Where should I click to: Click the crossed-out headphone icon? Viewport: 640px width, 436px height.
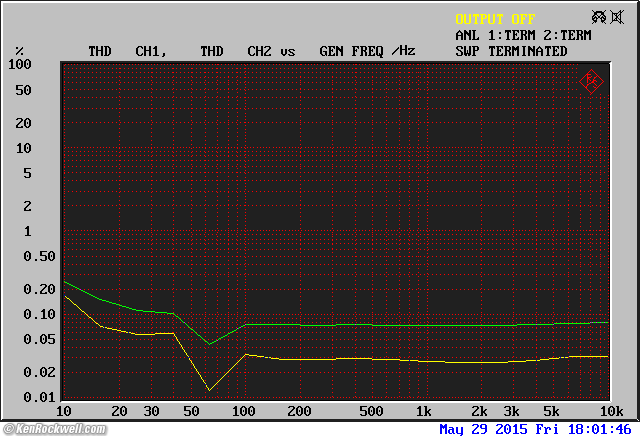599,17
